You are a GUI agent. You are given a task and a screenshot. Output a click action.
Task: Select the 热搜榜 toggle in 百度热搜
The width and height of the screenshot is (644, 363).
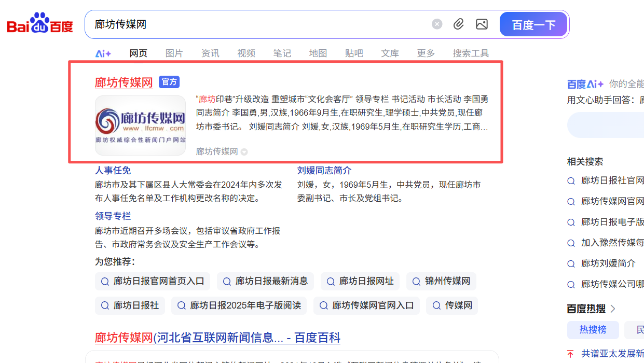point(593,330)
